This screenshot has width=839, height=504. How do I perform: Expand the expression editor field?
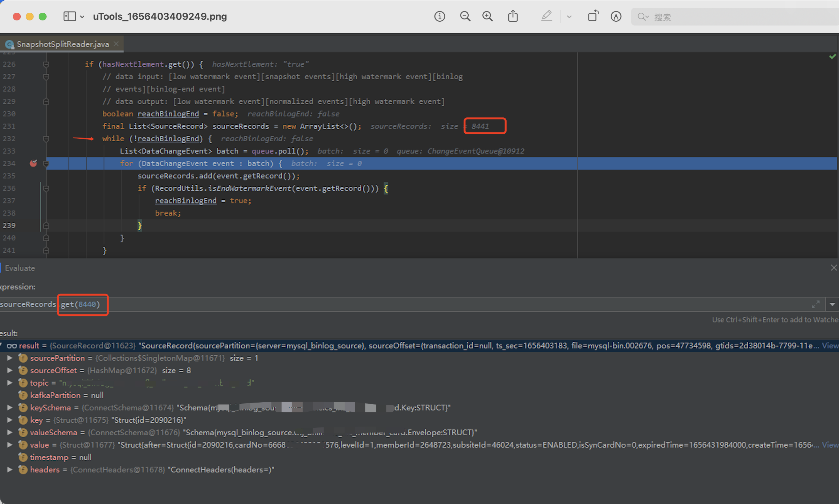pos(816,304)
